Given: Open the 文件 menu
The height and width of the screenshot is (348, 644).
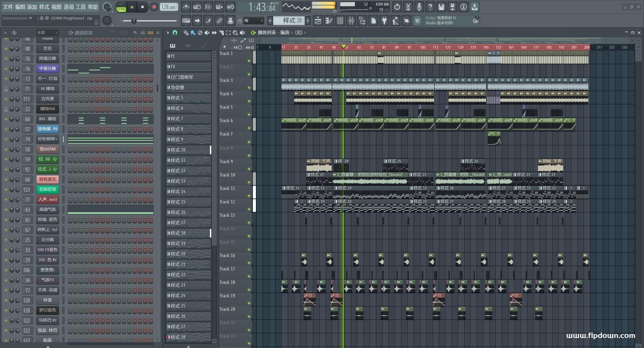Looking at the screenshot, I should coord(8,7).
